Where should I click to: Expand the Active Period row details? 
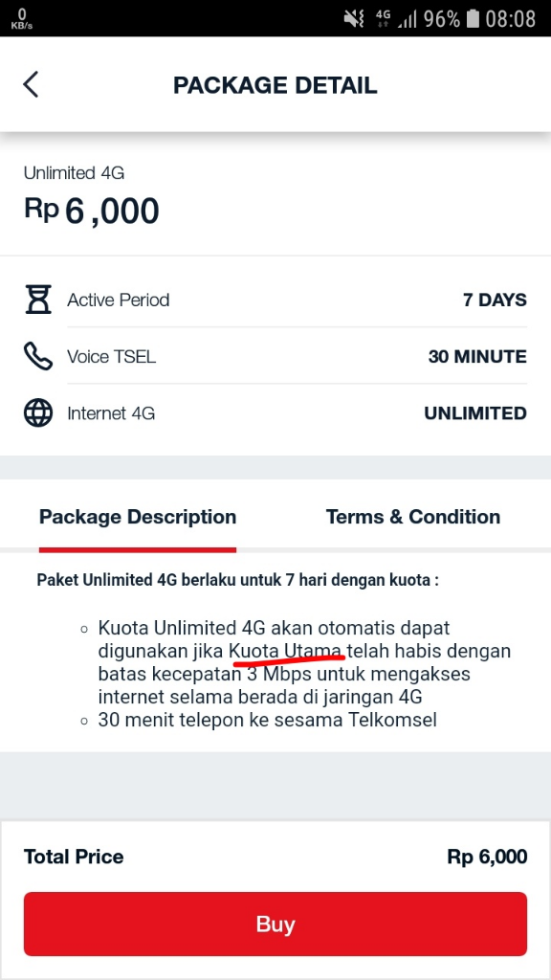275,300
